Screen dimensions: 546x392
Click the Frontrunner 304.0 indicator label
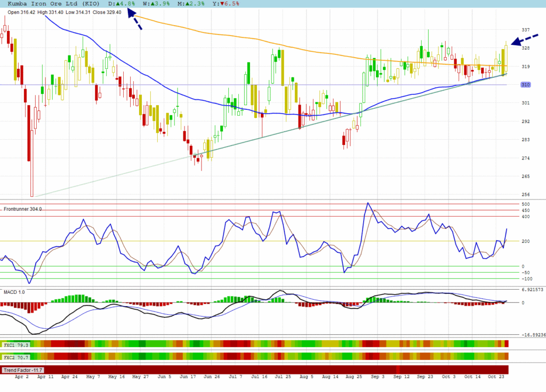pyautogui.click(x=22, y=209)
